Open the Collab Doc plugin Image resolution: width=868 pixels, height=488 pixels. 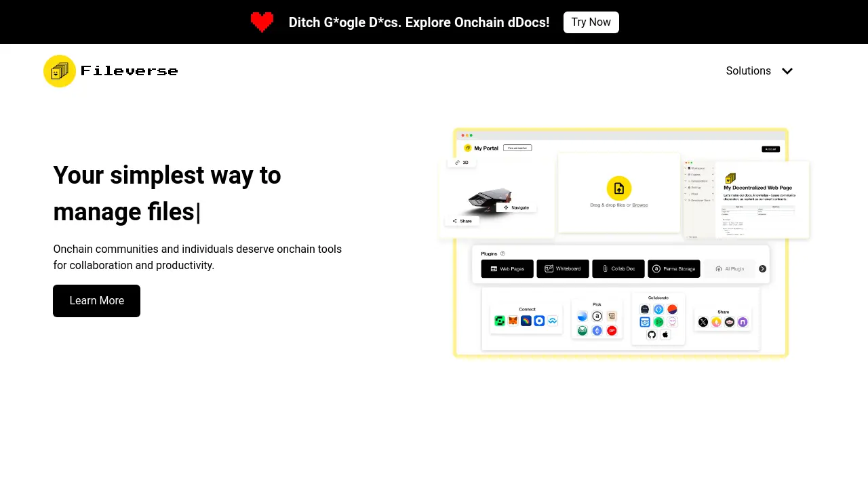(x=618, y=269)
